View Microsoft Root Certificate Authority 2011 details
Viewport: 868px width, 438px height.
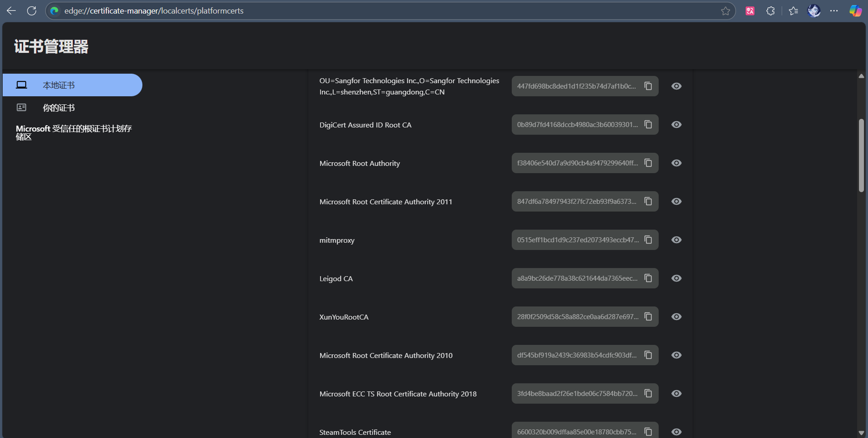[x=676, y=201]
